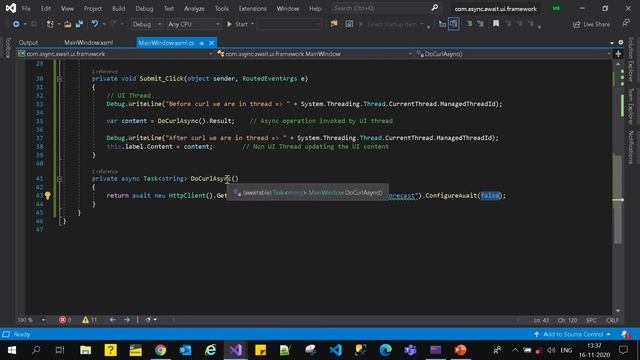Toggle pin on MainWindow.xaml.cs tab
Viewport: 640px width, 360px height.
click(x=202, y=43)
